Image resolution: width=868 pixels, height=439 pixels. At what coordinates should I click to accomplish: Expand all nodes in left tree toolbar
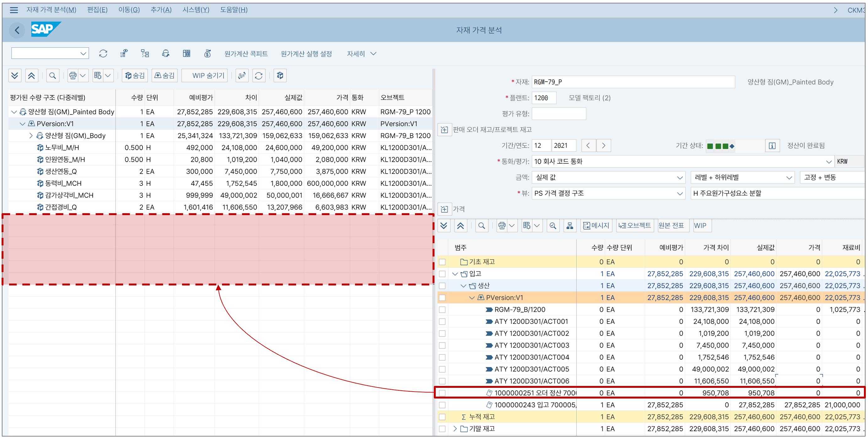14,76
